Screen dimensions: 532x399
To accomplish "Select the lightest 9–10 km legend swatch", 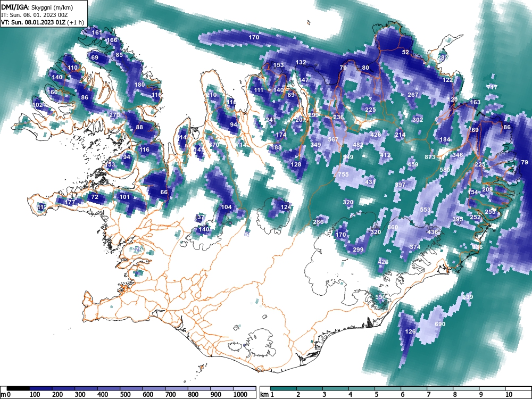I will click(493, 388).
